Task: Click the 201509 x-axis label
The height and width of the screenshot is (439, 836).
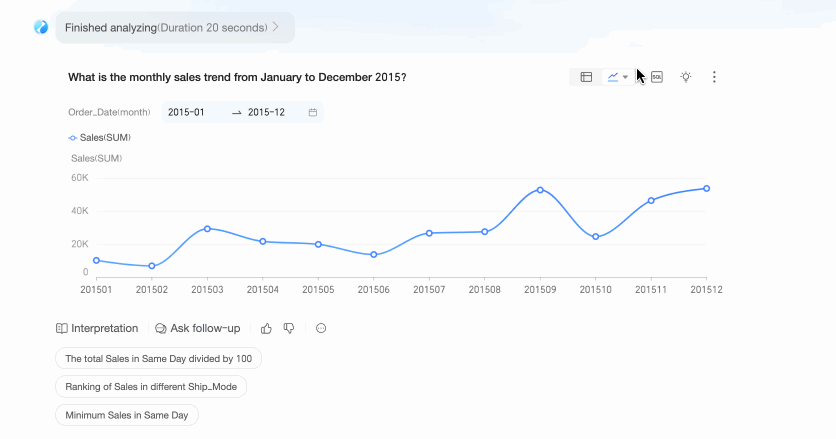Action: (x=540, y=290)
